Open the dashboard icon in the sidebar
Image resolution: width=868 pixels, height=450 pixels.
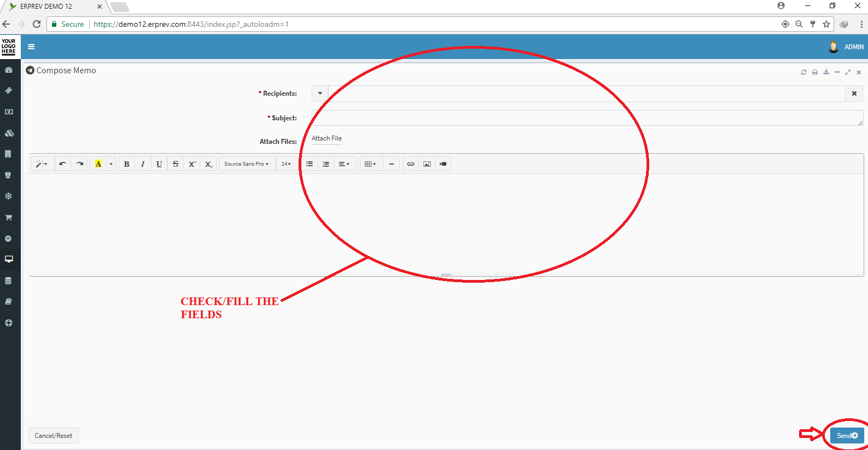click(x=9, y=70)
